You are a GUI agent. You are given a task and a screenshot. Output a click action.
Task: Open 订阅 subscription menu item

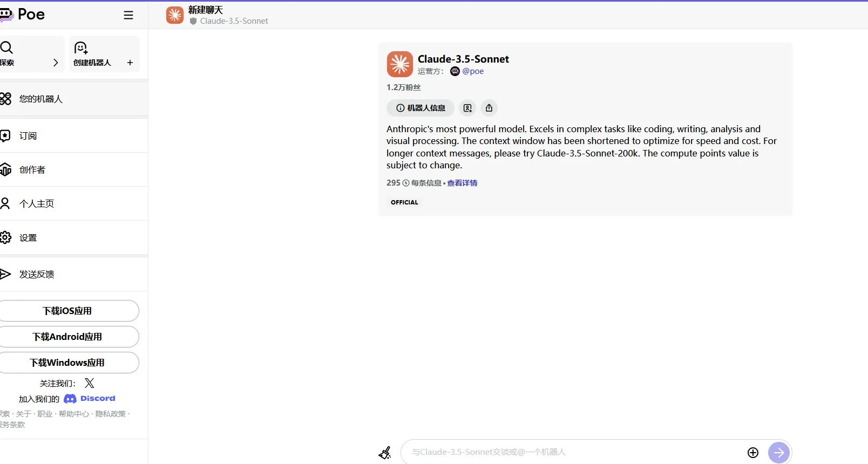pyautogui.click(x=28, y=136)
